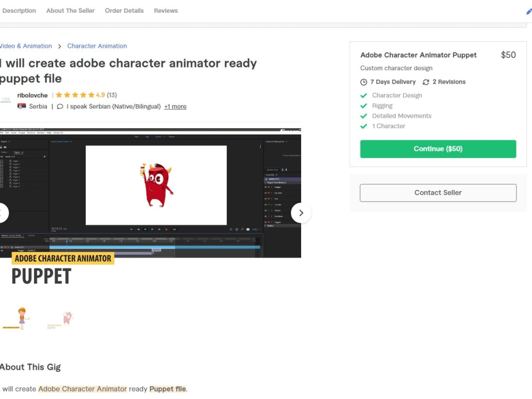The height and width of the screenshot is (399, 532).
Task: Click the clock icon beside 7 Days Delivery
Action: [x=363, y=82]
